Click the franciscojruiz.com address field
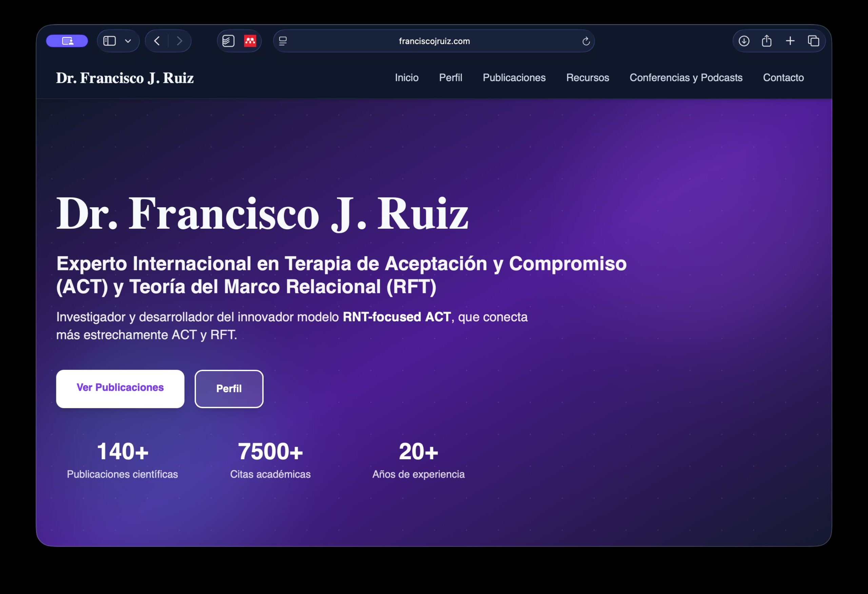 tap(434, 41)
